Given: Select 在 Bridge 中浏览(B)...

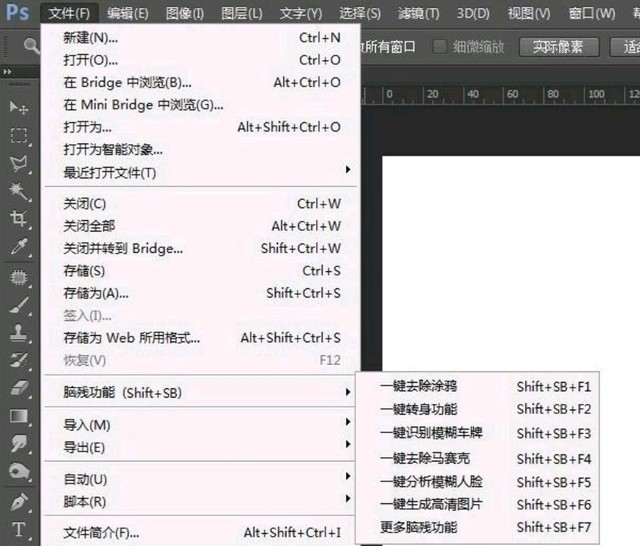Looking at the screenshot, I should click(x=201, y=83).
